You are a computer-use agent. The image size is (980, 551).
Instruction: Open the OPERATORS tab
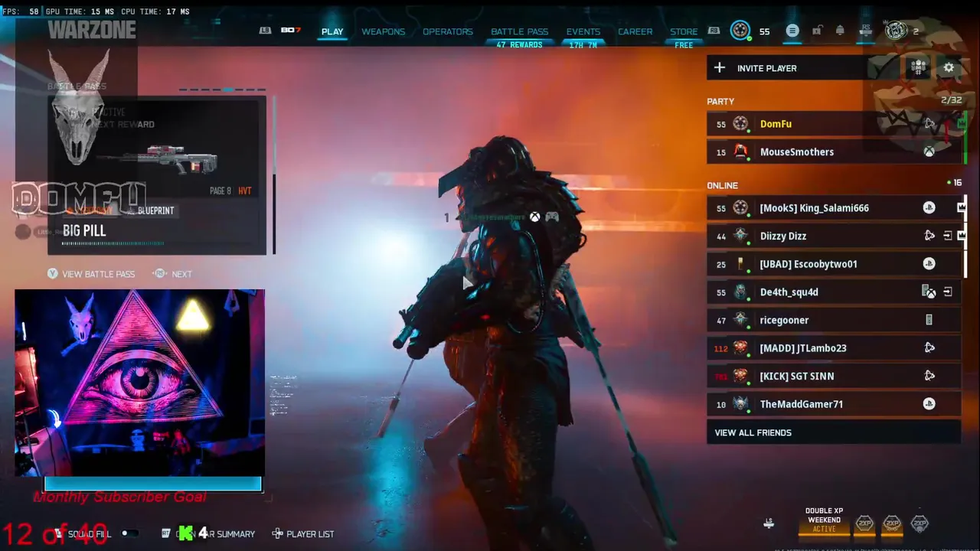(x=448, y=31)
